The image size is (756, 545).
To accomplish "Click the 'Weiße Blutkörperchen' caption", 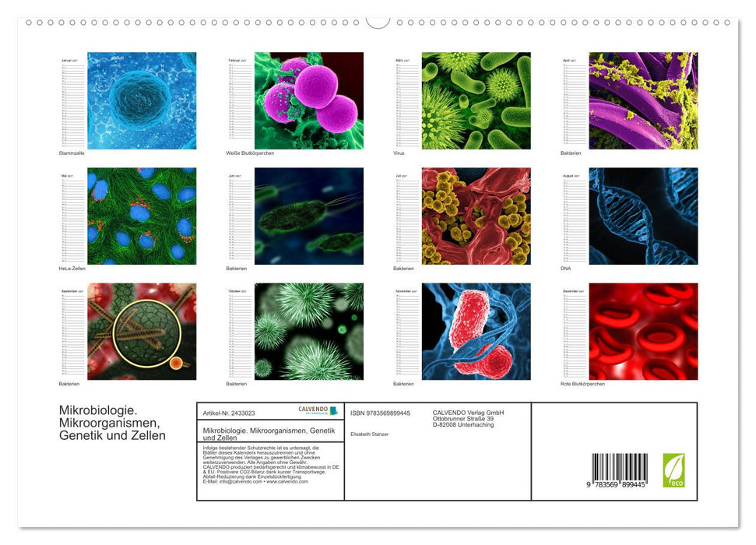I will click(x=250, y=153).
